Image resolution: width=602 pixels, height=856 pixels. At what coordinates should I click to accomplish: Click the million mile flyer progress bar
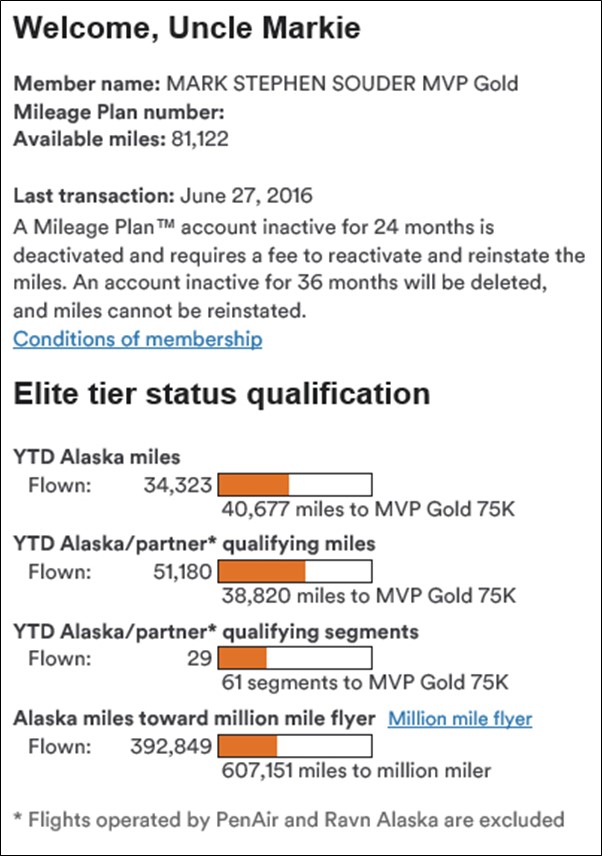pyautogui.click(x=295, y=746)
